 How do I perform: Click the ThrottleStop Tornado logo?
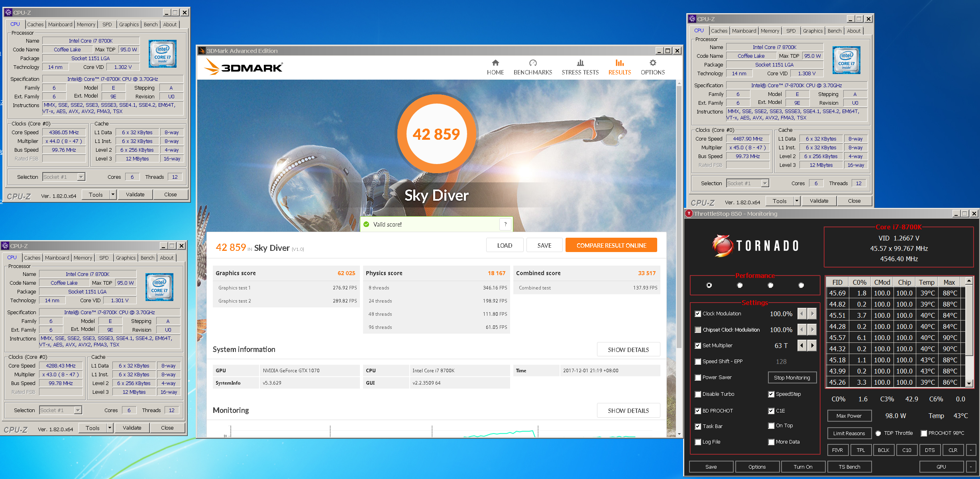click(x=756, y=246)
